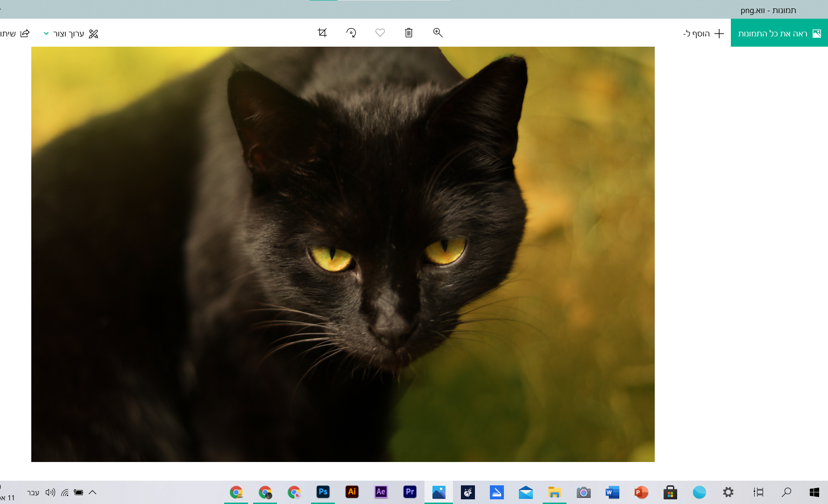Rotate the photo using the rotate icon
828x504 pixels.
[351, 33]
